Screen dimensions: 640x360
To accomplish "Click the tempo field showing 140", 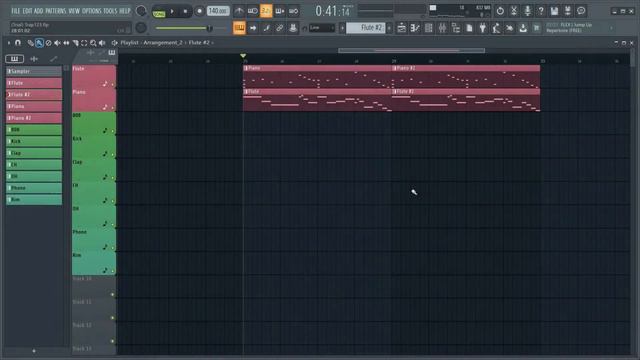I will pyautogui.click(x=218, y=11).
